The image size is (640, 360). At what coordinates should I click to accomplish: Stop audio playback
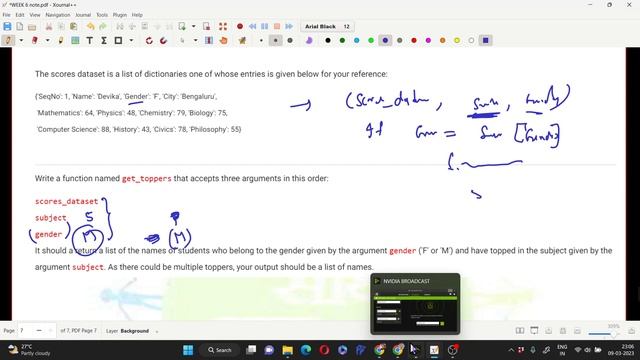[277, 27]
